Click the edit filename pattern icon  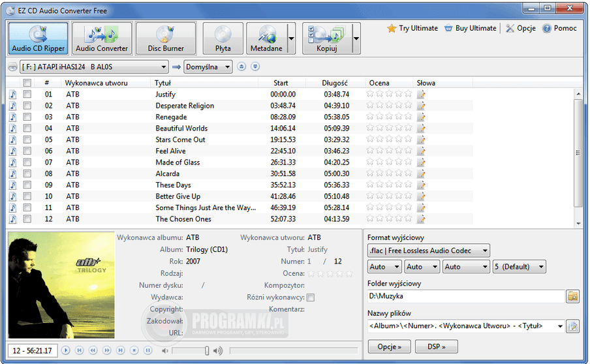point(572,326)
